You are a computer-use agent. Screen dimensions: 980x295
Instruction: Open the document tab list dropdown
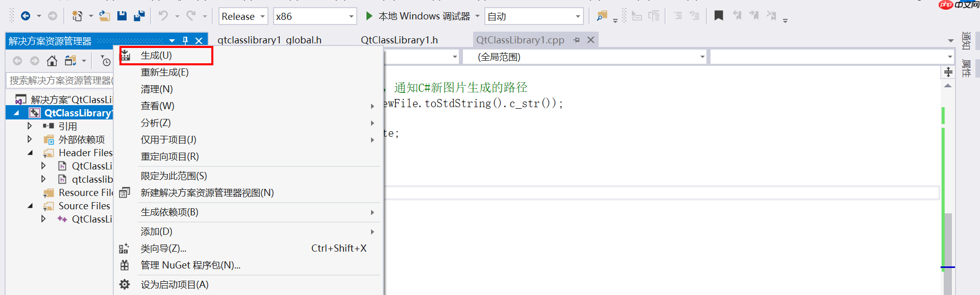point(950,40)
